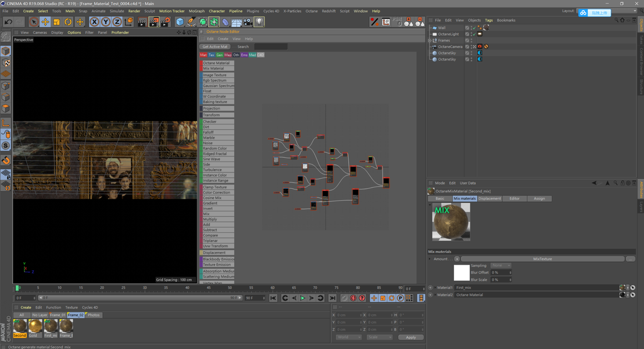644x349 pixels.
Task: Toggle Z axis lock
Action: pyautogui.click(x=117, y=22)
